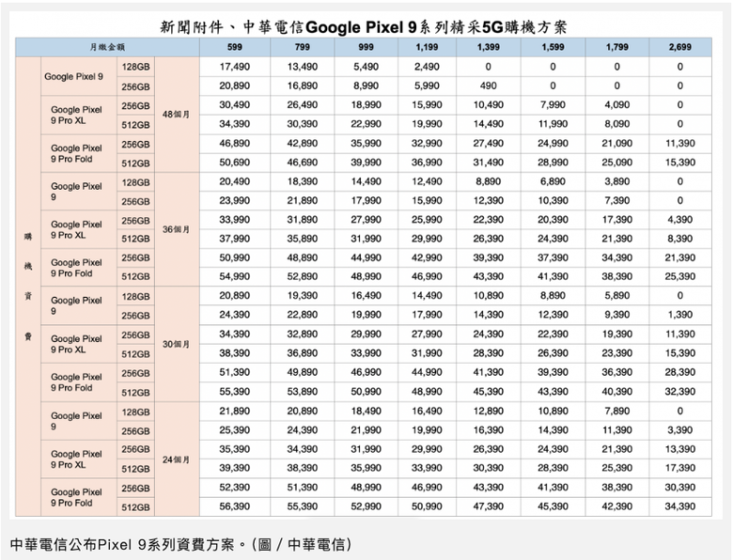Click the price 5,490
733x560 pixels.
(x=366, y=67)
